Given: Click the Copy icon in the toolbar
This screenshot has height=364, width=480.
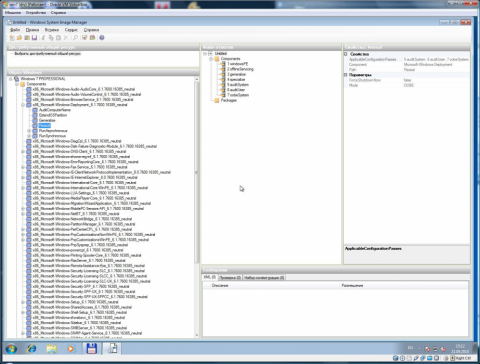Looking at the screenshot, I should click(51, 38).
